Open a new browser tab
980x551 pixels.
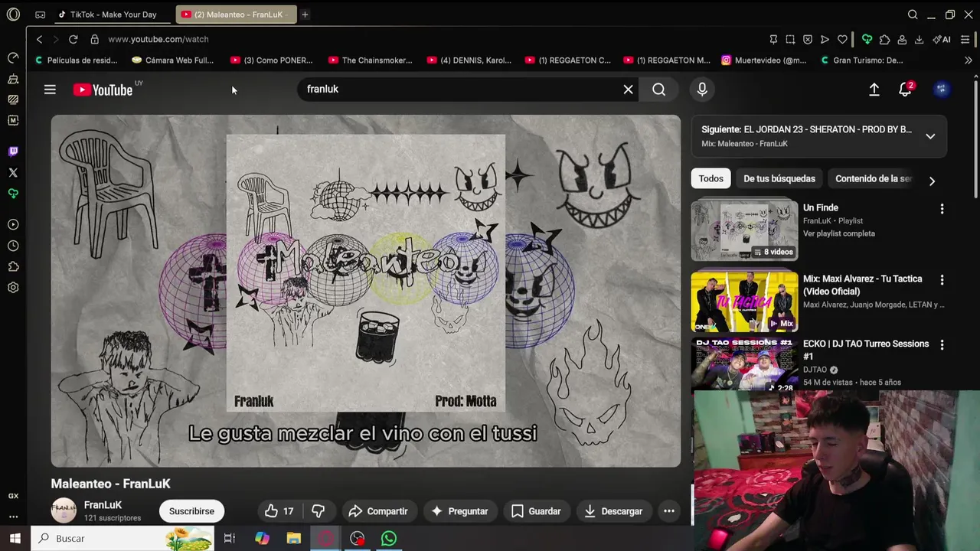[x=305, y=15]
